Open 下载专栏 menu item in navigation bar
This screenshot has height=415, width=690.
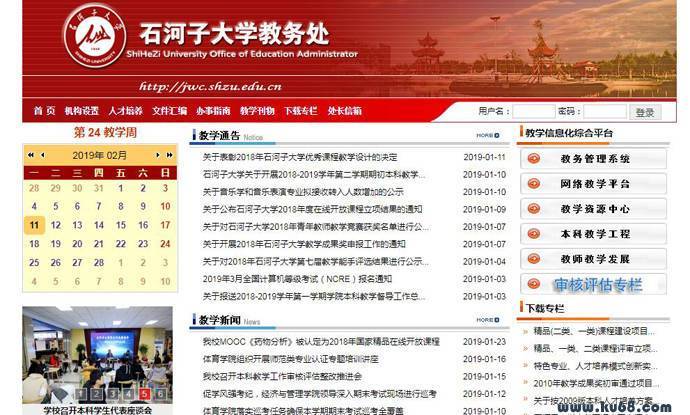[301, 111]
